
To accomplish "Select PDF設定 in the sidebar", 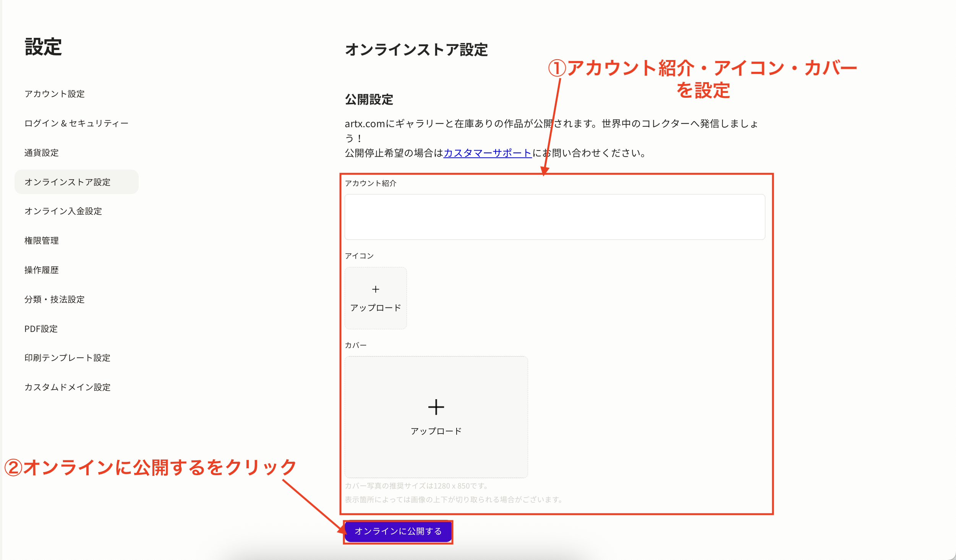I will tap(41, 329).
